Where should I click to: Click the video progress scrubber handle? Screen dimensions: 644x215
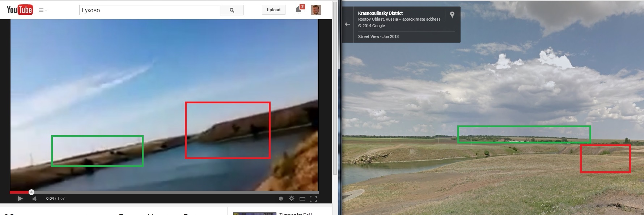(x=31, y=192)
